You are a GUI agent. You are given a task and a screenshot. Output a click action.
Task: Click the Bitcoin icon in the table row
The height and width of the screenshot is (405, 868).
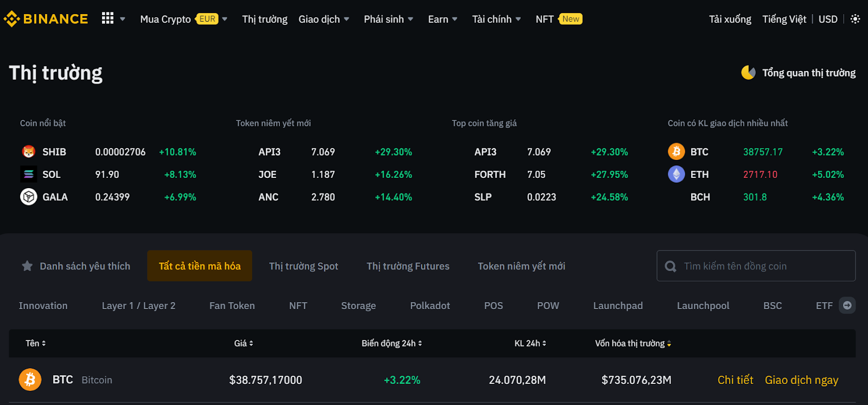pyautogui.click(x=30, y=380)
